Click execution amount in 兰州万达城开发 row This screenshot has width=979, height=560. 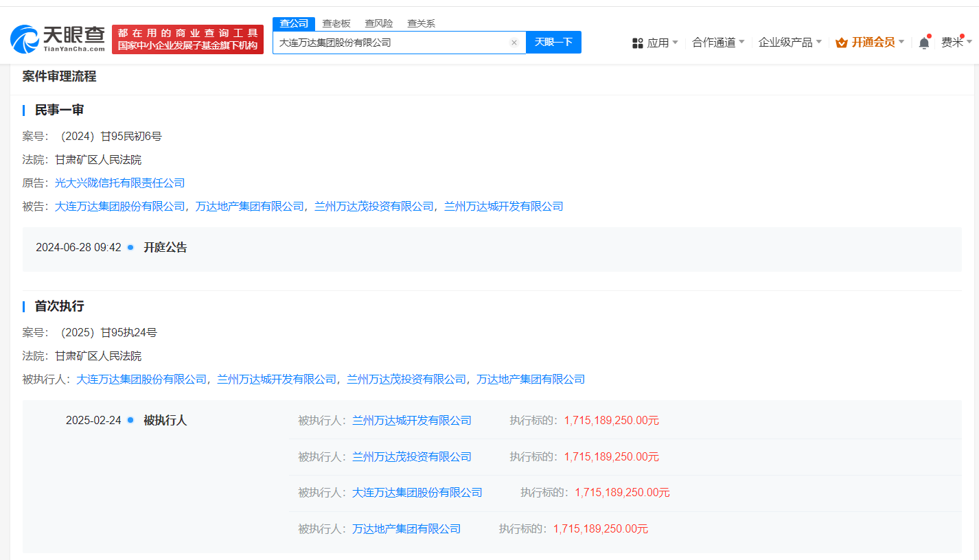[612, 421]
